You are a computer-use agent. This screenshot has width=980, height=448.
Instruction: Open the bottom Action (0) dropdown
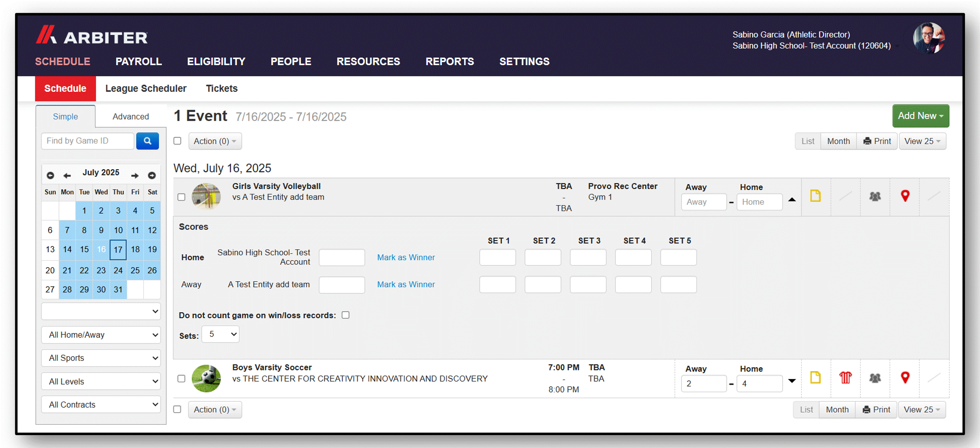[215, 409]
